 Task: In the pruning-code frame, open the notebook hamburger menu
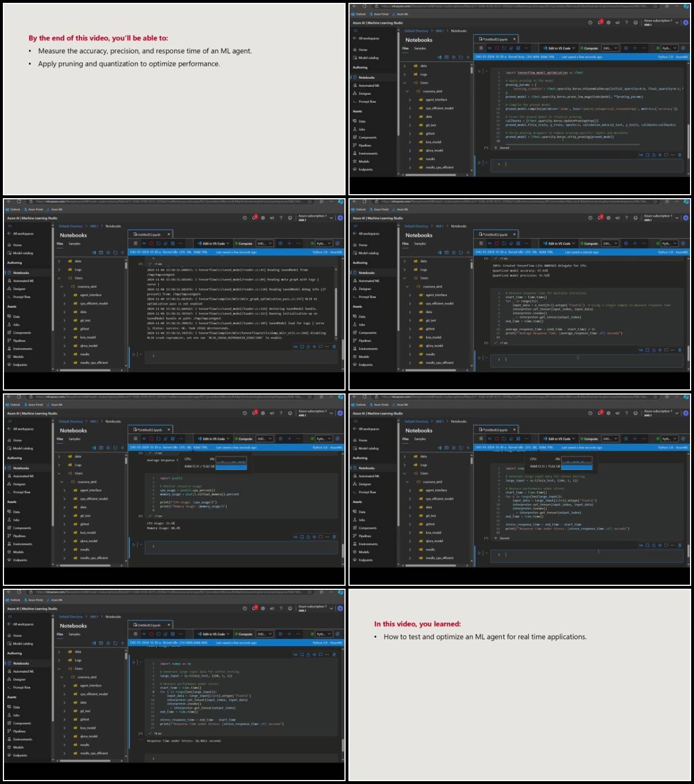pos(481,48)
